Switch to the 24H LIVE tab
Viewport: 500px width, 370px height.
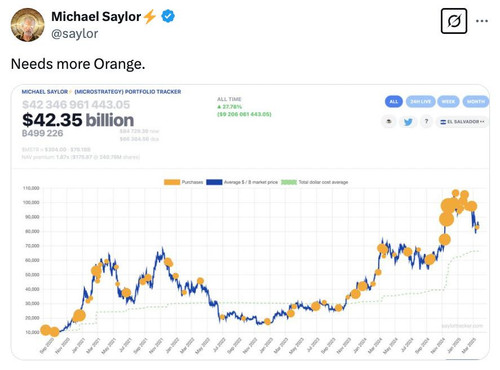(420, 101)
